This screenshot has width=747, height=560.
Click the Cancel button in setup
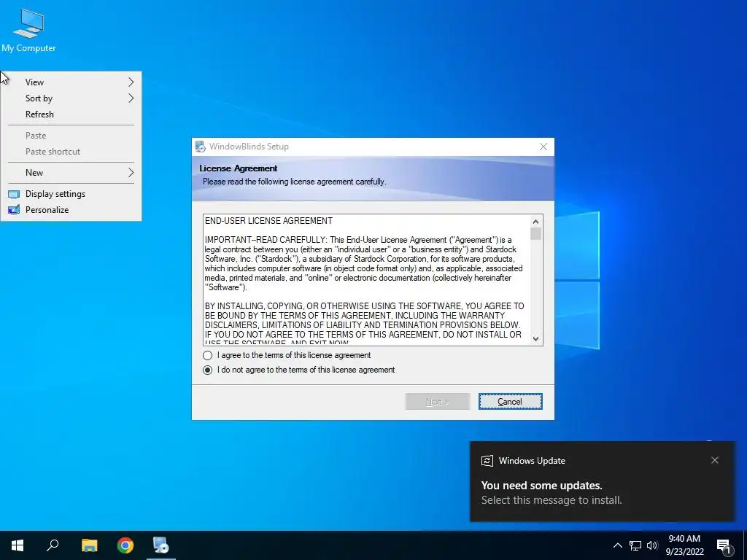pos(510,402)
